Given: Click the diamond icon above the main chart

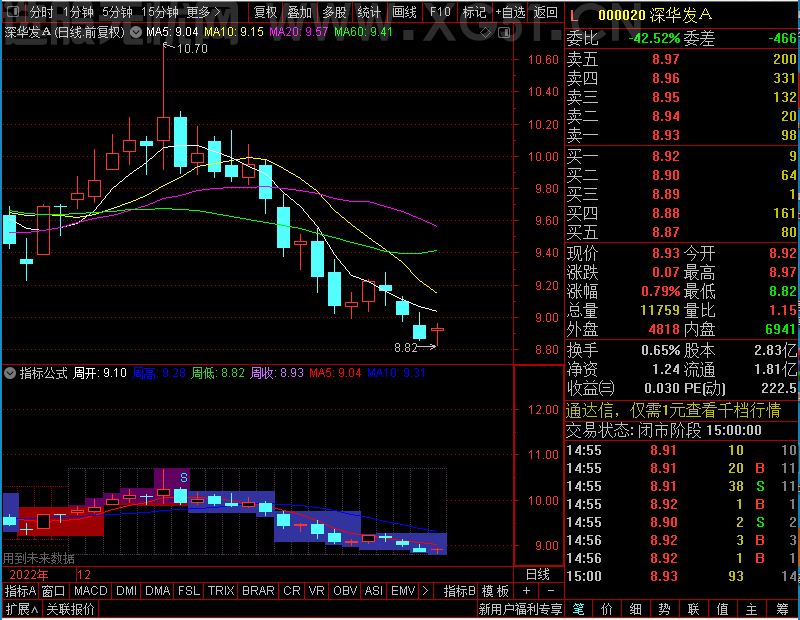Looking at the screenshot, I should point(486,33).
